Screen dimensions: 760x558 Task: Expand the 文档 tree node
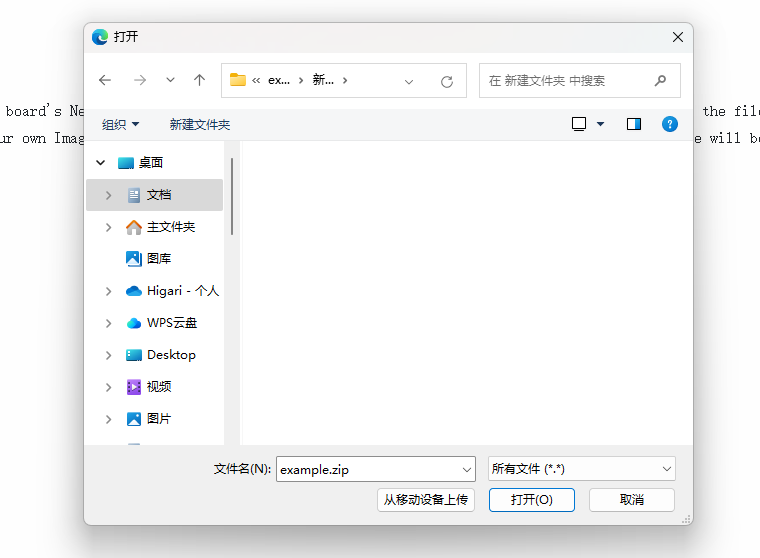[109, 195]
